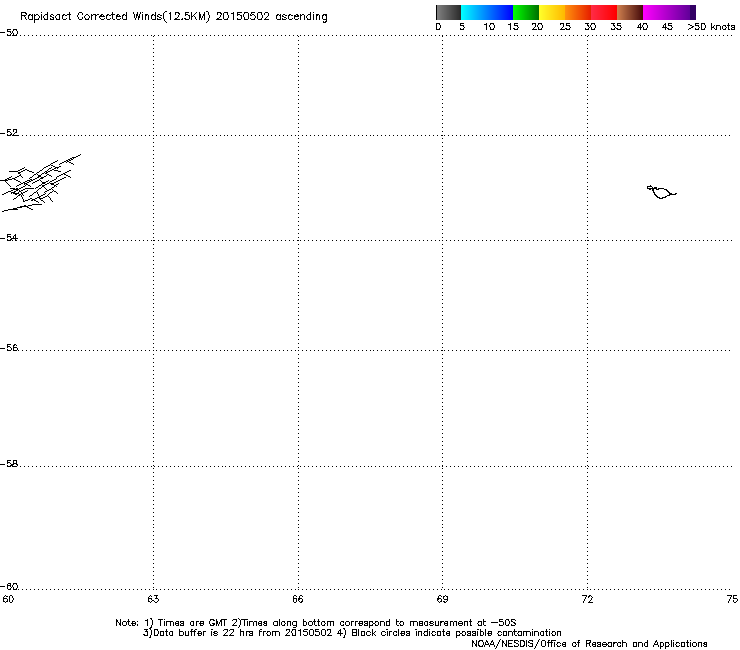The width and height of the screenshot is (740, 650).
Task: Click the cluster of wind barbs near 60E
Action: pos(40,183)
